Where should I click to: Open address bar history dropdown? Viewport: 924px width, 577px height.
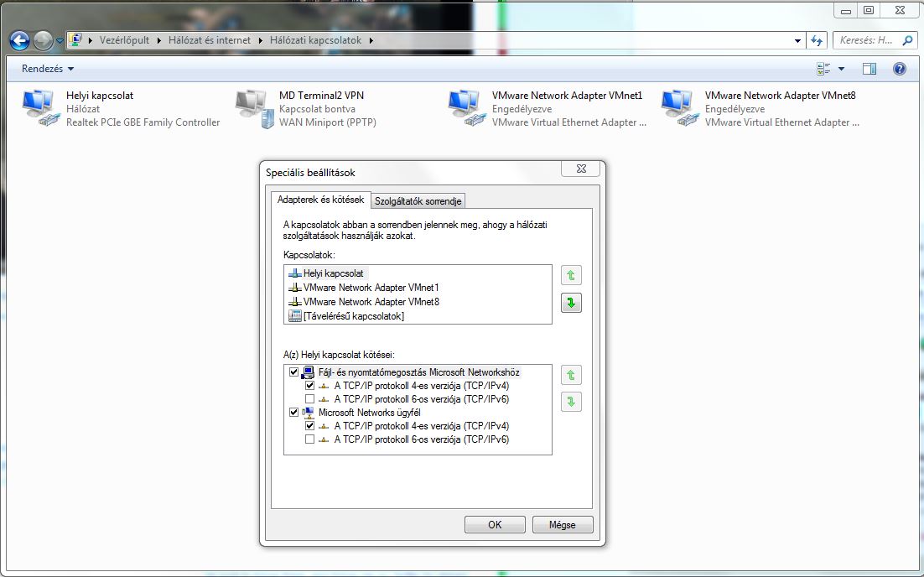[x=797, y=40]
